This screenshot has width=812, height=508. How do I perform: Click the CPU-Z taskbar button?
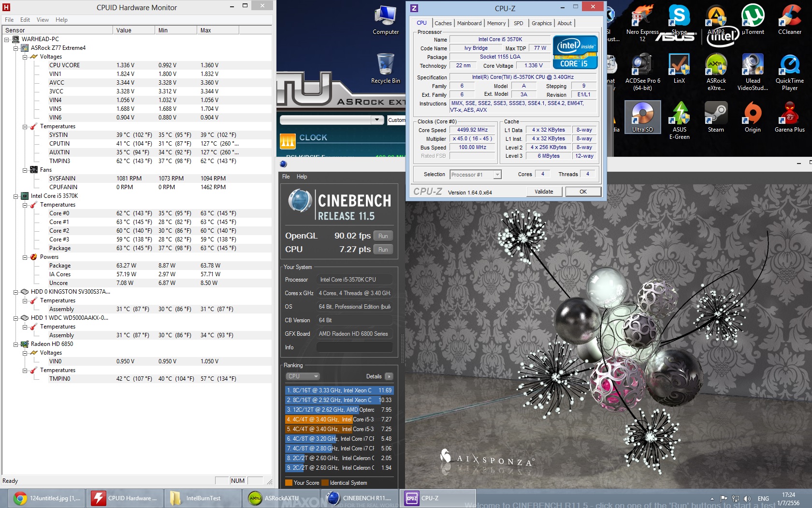click(438, 498)
